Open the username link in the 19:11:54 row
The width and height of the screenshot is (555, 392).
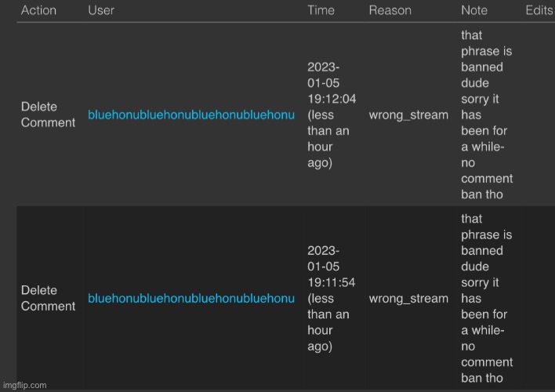pos(191,299)
